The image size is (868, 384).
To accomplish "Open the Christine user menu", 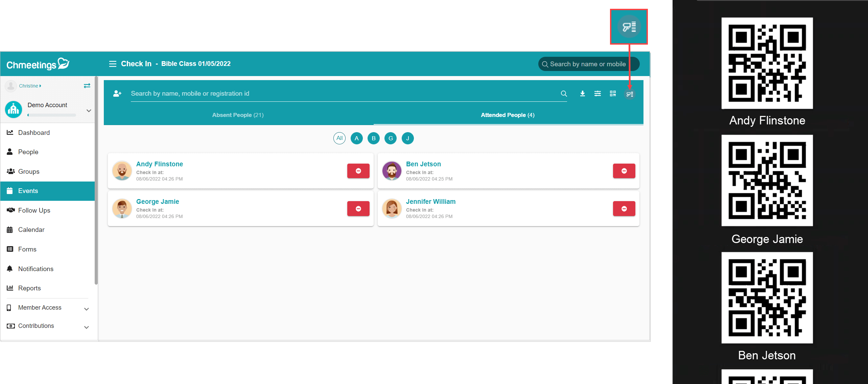I will coord(30,86).
